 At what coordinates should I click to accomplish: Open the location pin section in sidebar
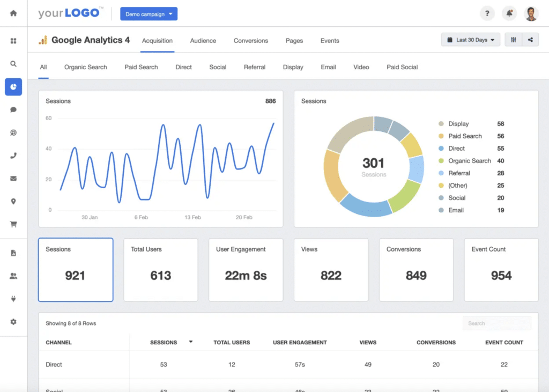(13, 201)
